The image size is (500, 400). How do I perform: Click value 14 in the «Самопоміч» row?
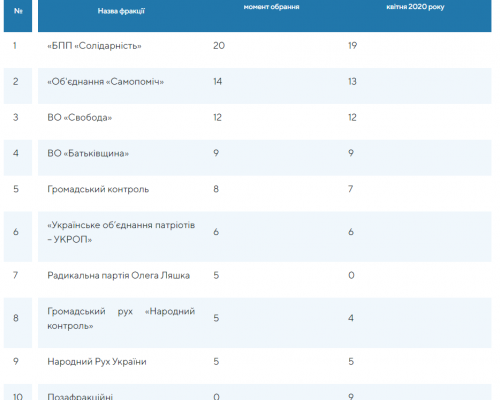(218, 82)
